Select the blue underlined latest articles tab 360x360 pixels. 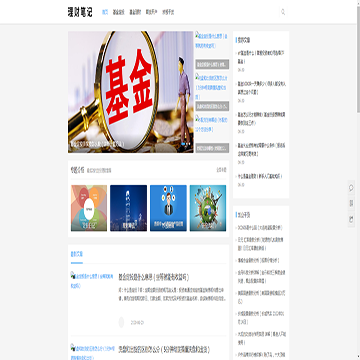pyautogui.click(x=77, y=255)
